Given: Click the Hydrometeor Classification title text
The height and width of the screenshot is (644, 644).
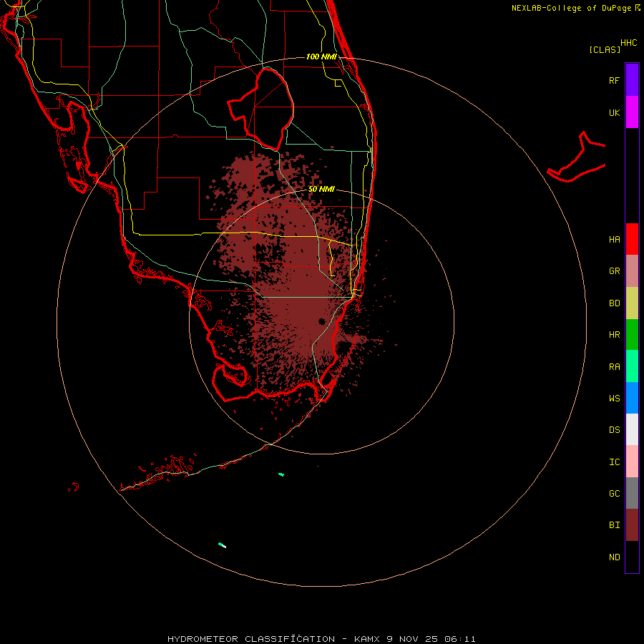Looking at the screenshot, I should click(251, 639).
